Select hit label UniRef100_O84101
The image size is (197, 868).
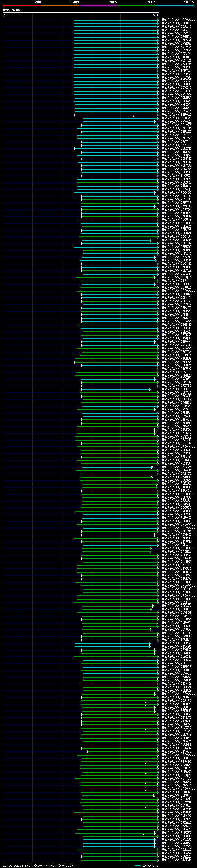[177, 406]
